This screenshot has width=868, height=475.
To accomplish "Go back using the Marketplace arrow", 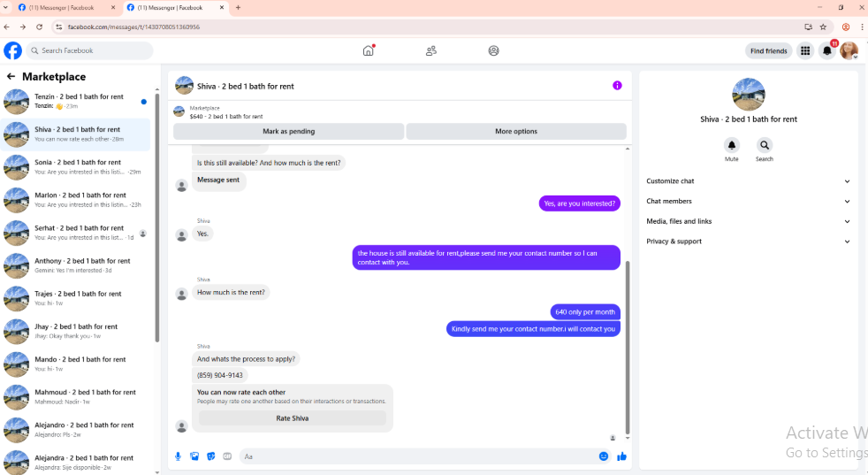I will click(11, 76).
